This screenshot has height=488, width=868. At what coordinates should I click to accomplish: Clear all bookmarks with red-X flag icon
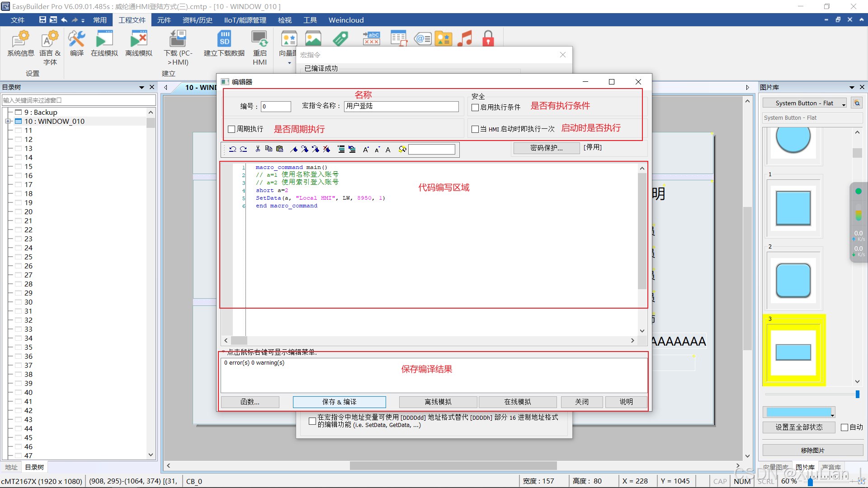(327, 149)
